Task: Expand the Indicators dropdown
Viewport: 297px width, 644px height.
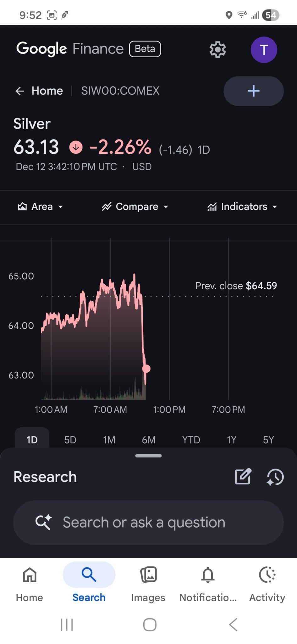Action: coord(242,207)
